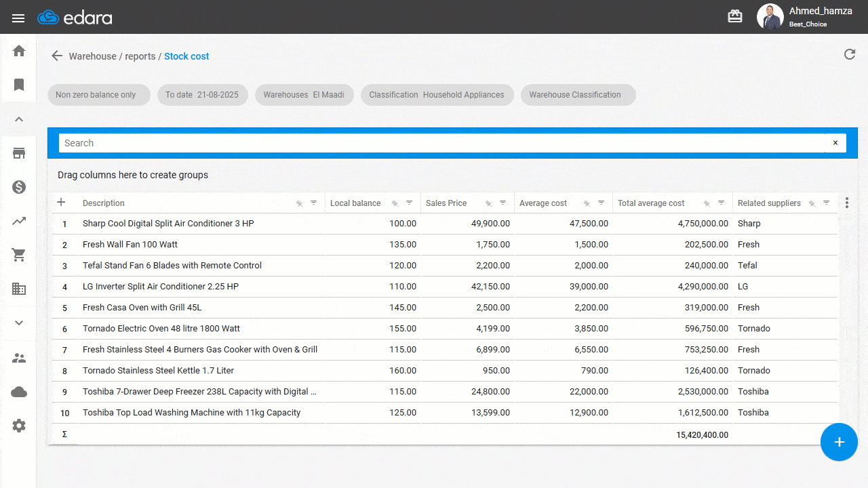
Task: Click the LG related supplier cell
Action: [743, 287]
